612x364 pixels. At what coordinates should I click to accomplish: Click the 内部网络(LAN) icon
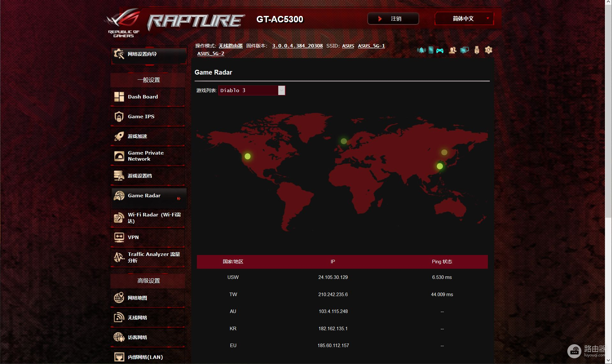[x=119, y=357]
